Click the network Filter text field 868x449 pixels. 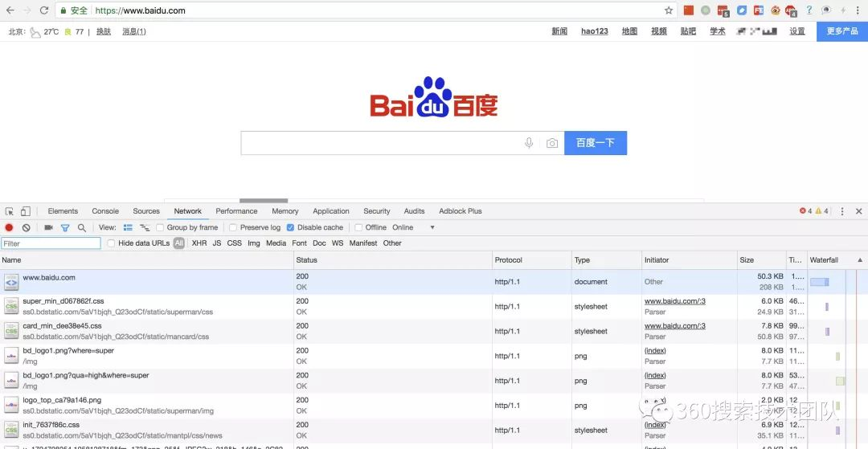51,243
